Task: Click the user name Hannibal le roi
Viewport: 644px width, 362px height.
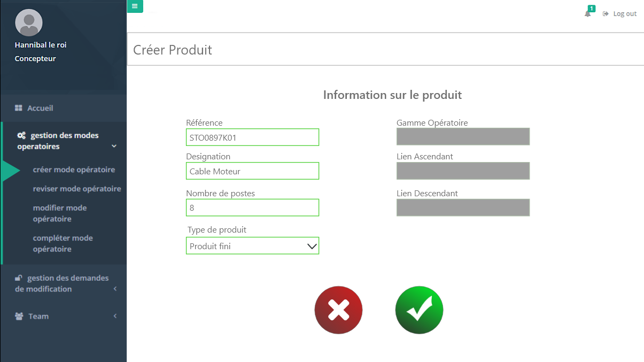Action: [41, 45]
